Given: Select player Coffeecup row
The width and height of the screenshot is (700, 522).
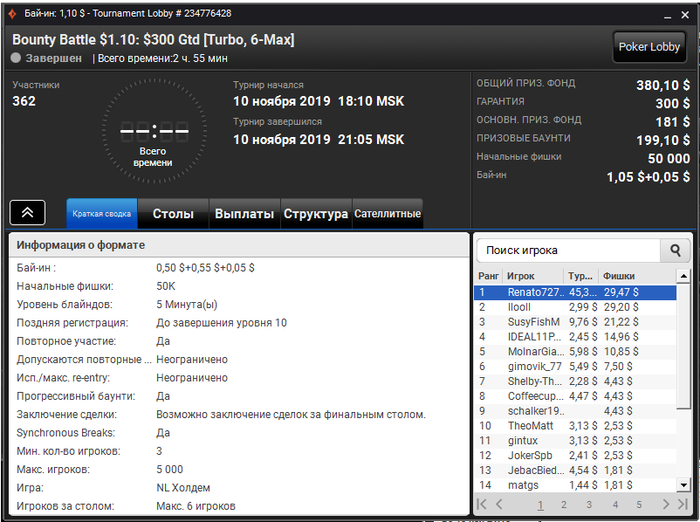Looking at the screenshot, I should click(575, 396).
